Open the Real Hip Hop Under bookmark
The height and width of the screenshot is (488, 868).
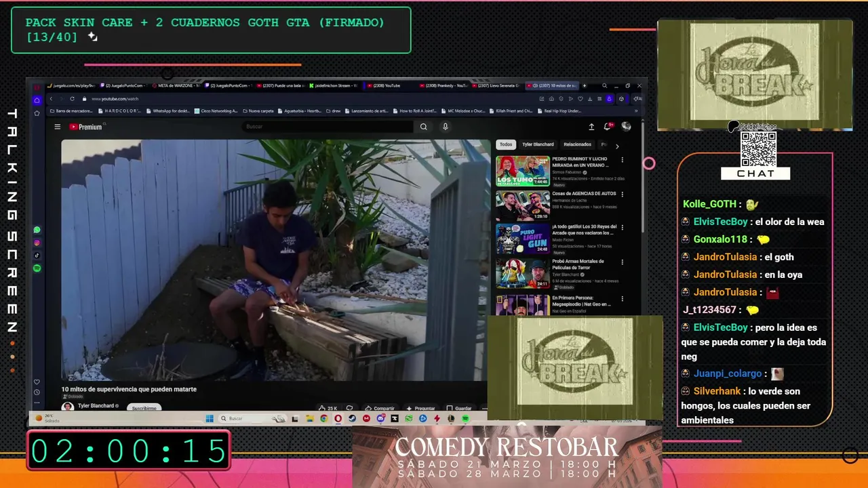559,110
